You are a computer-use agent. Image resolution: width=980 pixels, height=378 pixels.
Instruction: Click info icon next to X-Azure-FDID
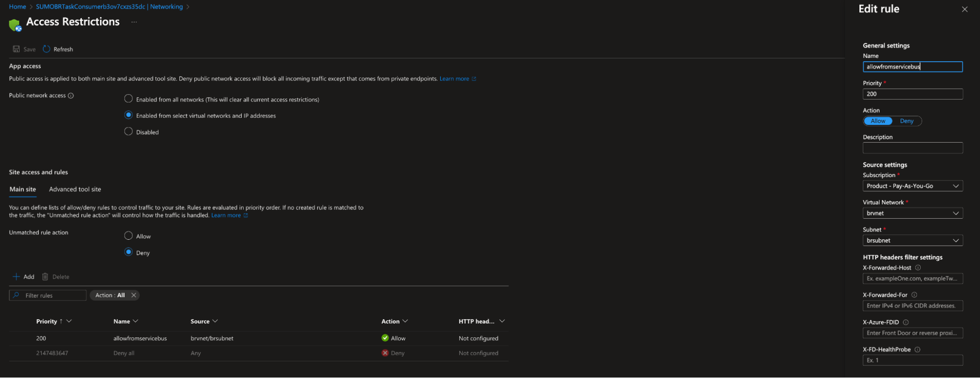click(905, 322)
